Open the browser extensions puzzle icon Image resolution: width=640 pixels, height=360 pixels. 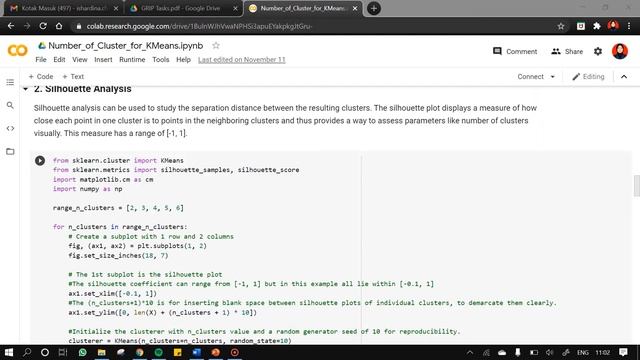[597, 26]
